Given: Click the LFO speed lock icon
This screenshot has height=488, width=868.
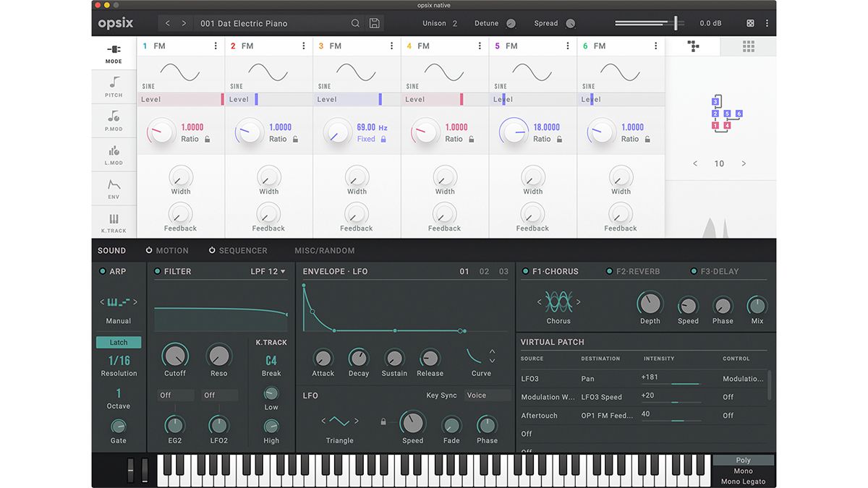Looking at the screenshot, I should pyautogui.click(x=383, y=421).
